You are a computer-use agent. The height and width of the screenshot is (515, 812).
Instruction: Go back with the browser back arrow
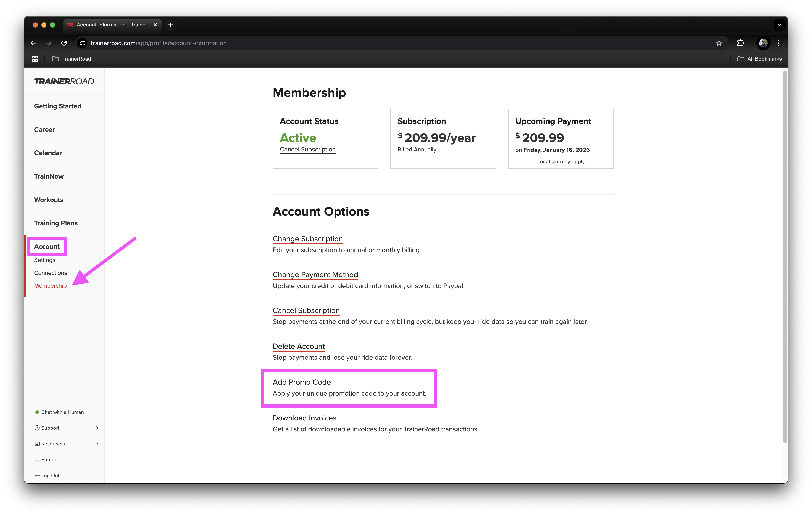pyautogui.click(x=33, y=43)
